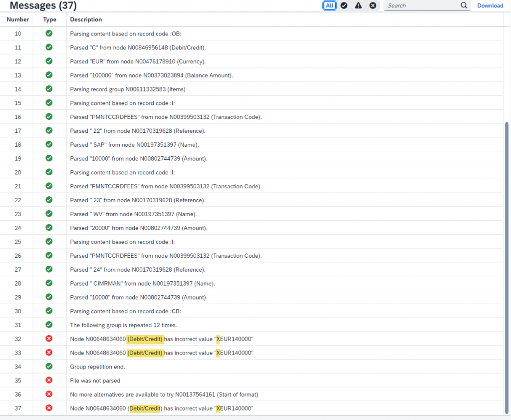Click success icon in message row 19
The width and height of the screenshot is (511, 420).
49,158
